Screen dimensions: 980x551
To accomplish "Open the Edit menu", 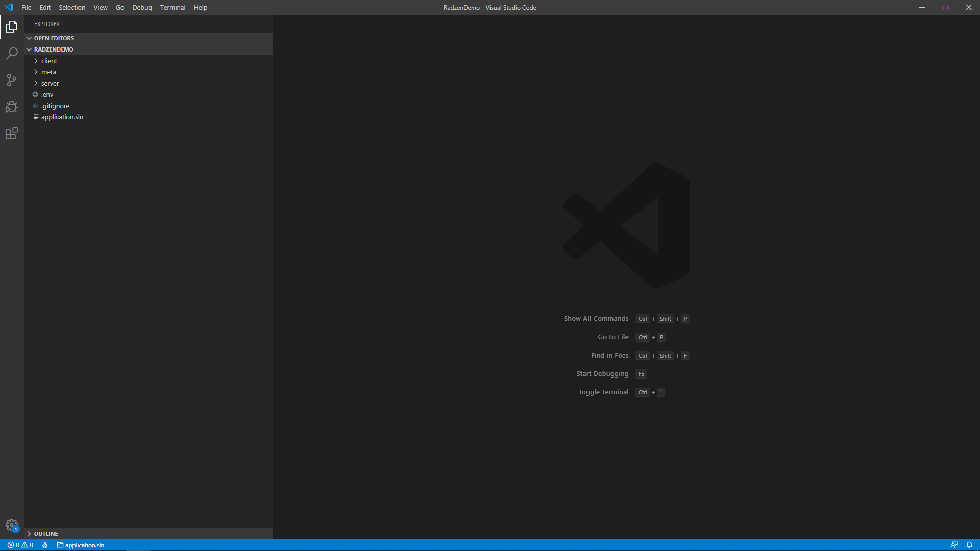I will click(x=45, y=7).
